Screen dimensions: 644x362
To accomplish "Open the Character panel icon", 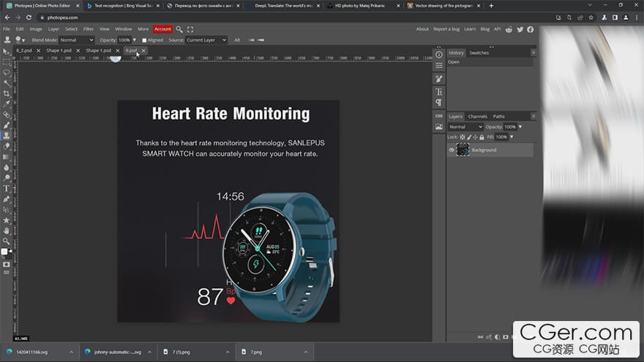I will (438, 91).
